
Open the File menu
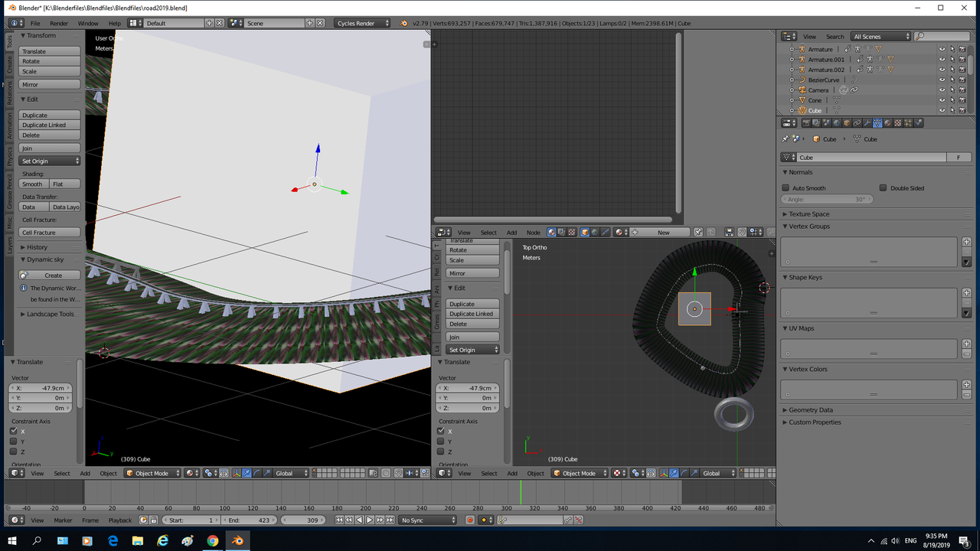[35, 23]
